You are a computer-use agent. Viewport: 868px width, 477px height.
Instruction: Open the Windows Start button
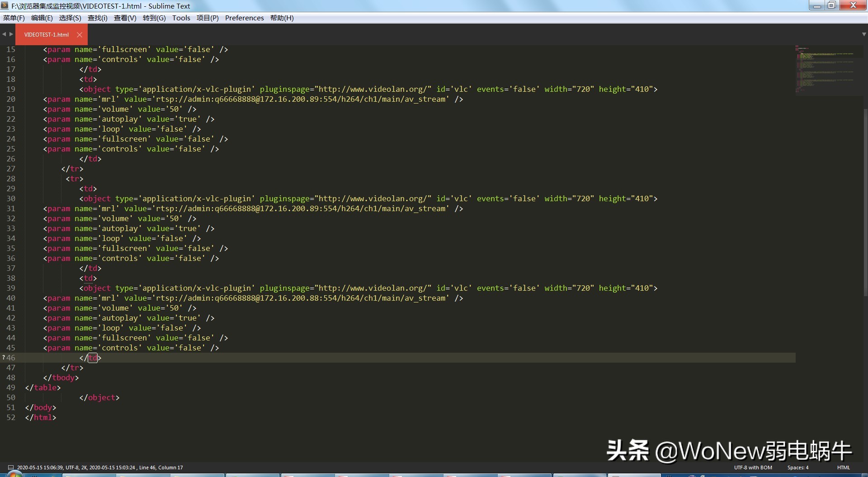click(14, 474)
